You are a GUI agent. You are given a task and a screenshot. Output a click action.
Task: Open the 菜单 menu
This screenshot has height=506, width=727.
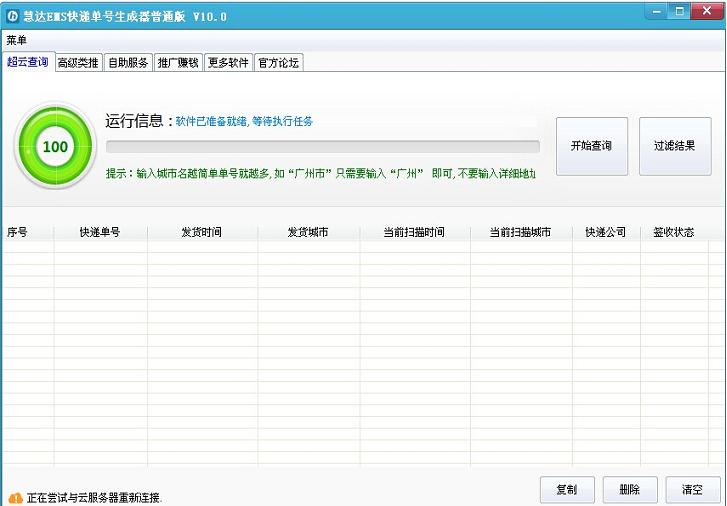tap(17, 40)
